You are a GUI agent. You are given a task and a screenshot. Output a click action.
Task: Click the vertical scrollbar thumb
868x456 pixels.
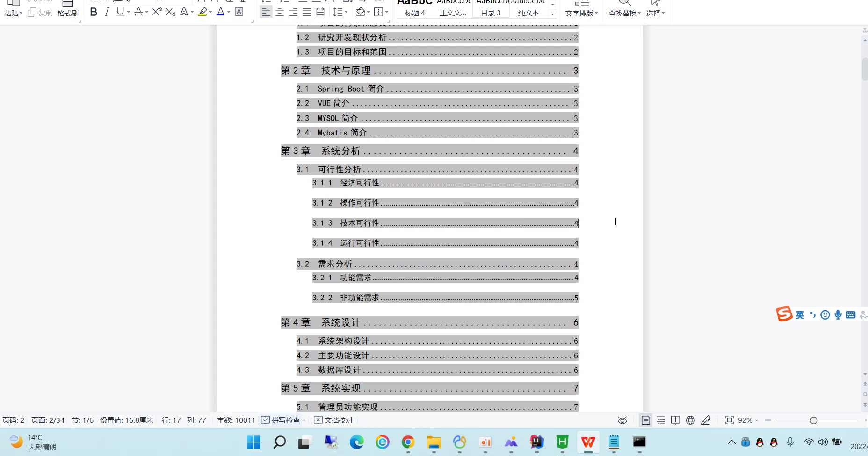point(865,69)
